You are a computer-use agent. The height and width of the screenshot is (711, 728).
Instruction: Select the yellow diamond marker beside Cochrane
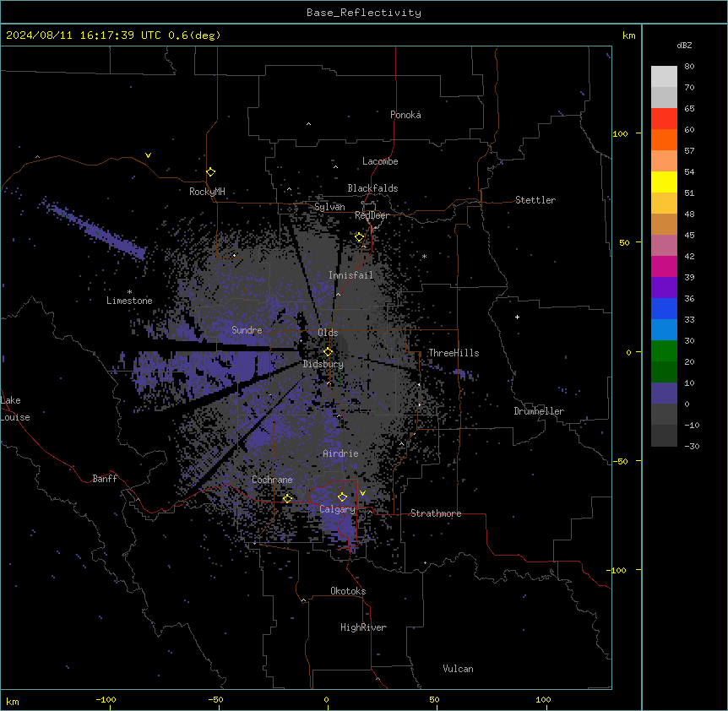pyautogui.click(x=287, y=498)
